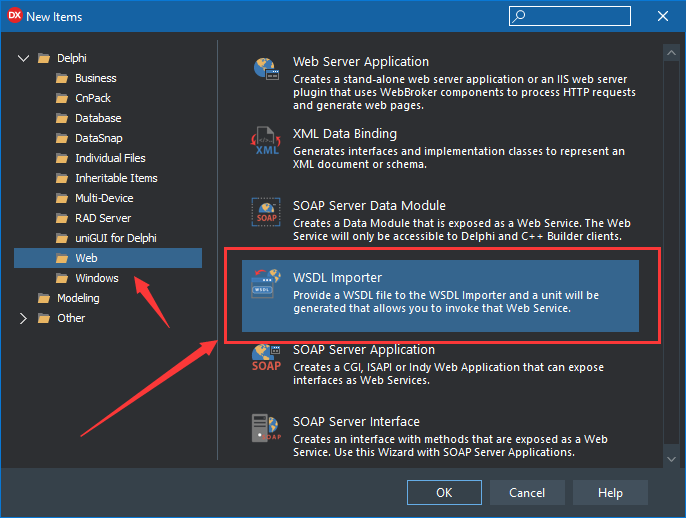This screenshot has width=686, height=518.
Task: Confirm with the OK button
Action: click(x=444, y=493)
